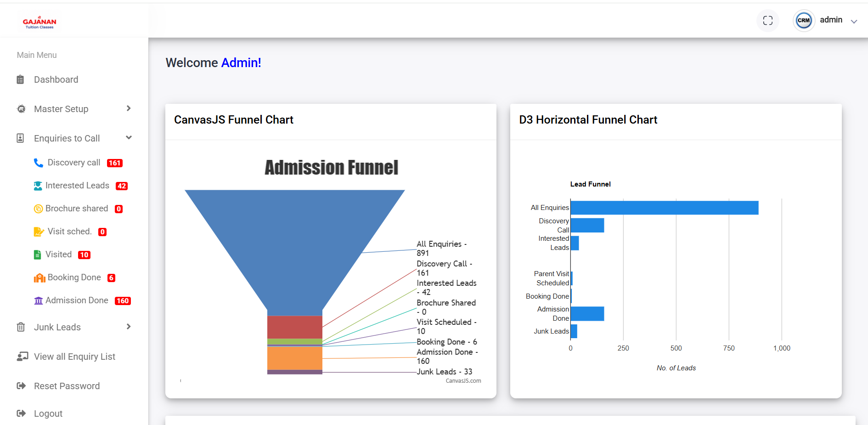This screenshot has height=425, width=868.
Task: Open Visit sched. page
Action: 70,232
